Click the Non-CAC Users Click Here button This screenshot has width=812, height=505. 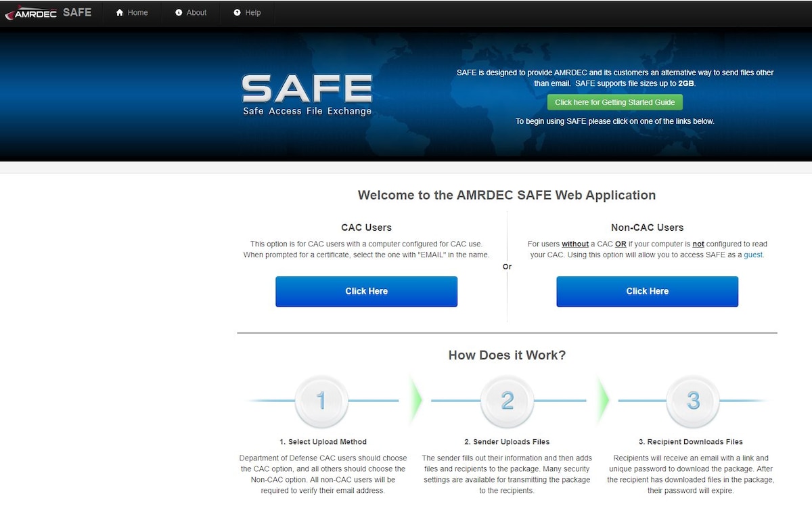point(647,291)
